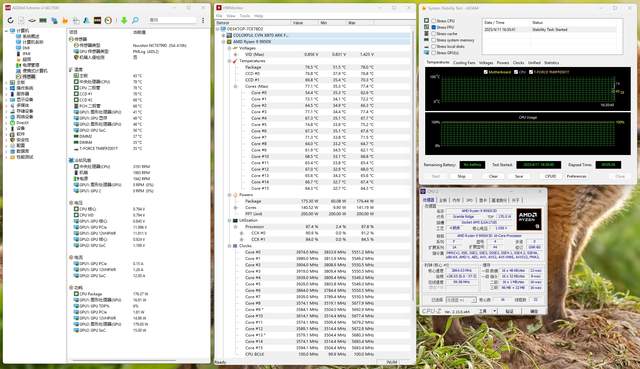Switch to the Cooling Fans tab

(x=464, y=63)
